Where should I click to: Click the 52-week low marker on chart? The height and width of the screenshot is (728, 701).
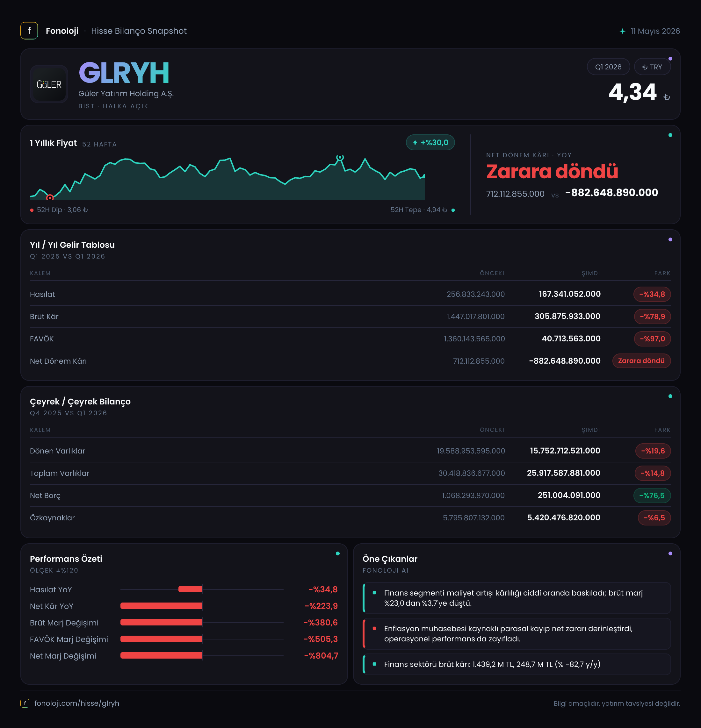coord(50,197)
